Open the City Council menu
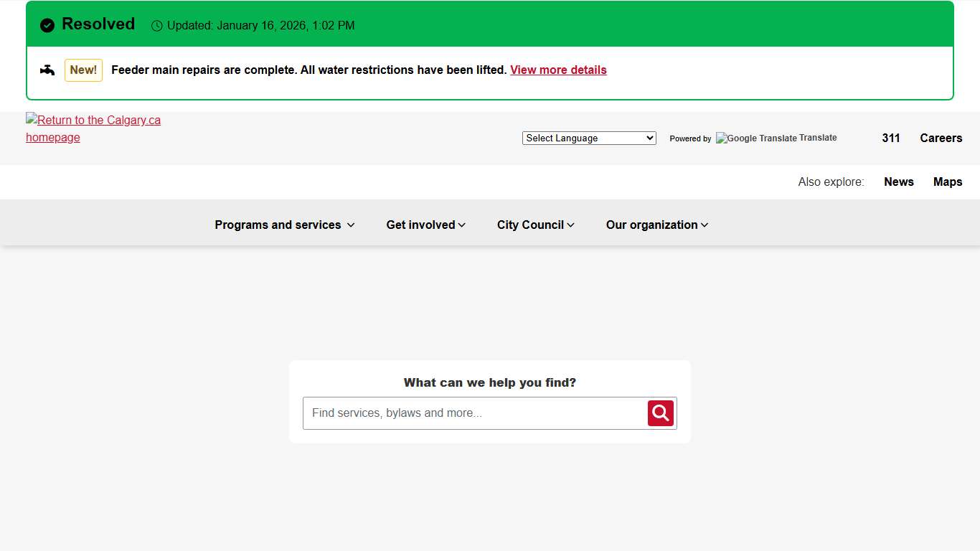The image size is (980, 551). [535, 225]
